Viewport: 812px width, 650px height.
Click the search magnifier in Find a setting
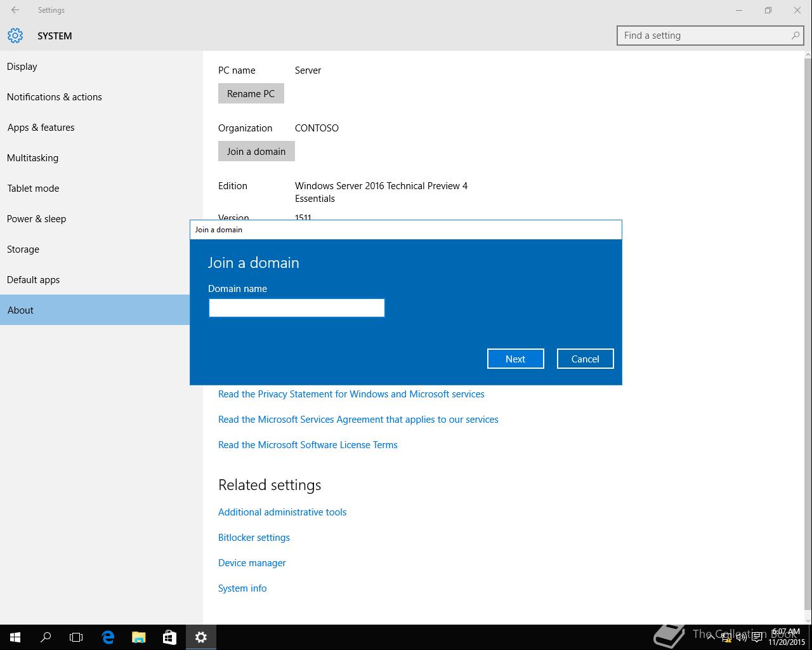point(795,36)
